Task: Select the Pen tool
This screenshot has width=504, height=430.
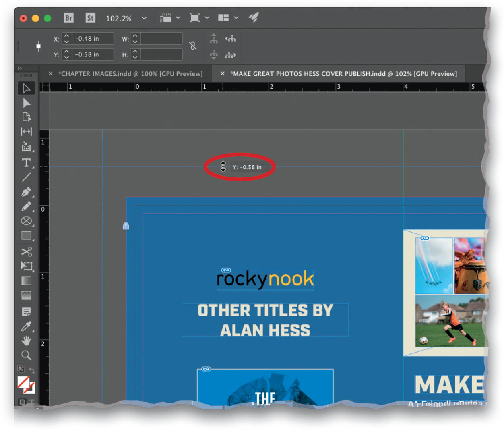Action: (x=26, y=192)
